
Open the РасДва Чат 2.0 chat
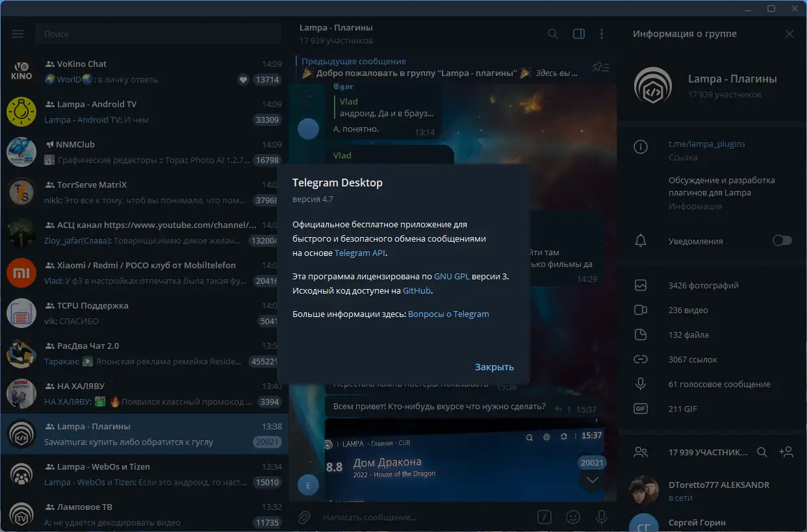click(144, 353)
